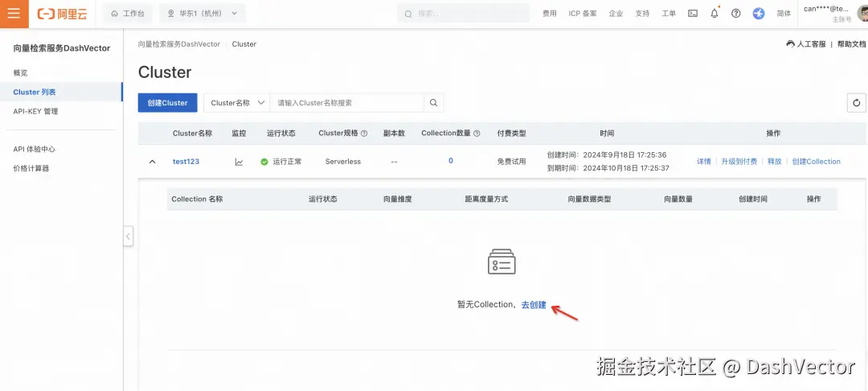Open API 体验中心
Image resolution: width=868 pixels, height=391 pixels.
[x=35, y=149]
